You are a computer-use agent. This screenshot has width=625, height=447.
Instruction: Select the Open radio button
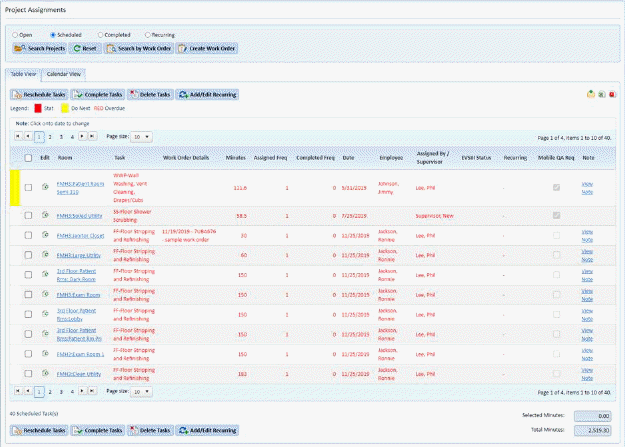pyautogui.click(x=14, y=34)
